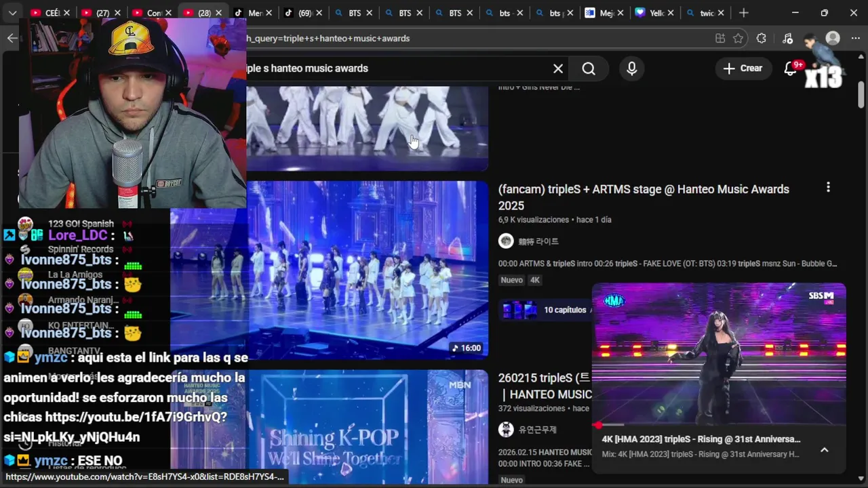Click the app/split icon in address bar
868x488 pixels.
(720, 39)
